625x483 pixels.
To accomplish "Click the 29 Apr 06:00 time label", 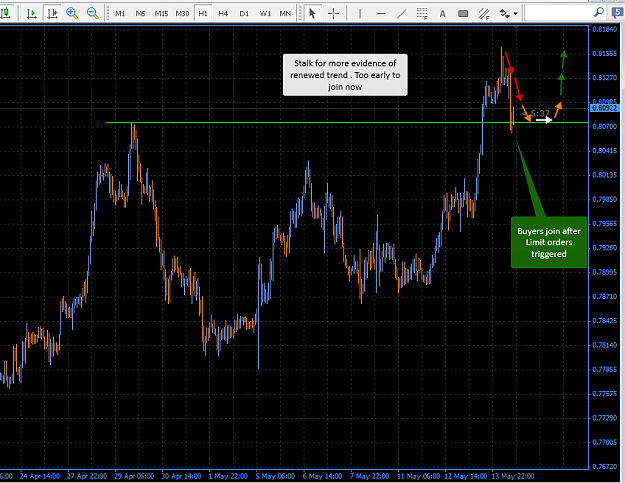I will pyautogui.click(x=134, y=476).
